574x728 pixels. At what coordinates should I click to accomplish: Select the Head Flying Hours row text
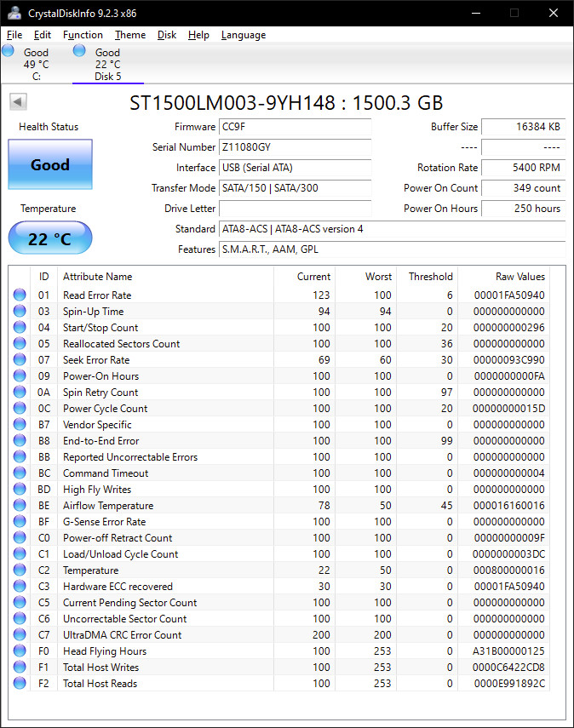pos(105,651)
